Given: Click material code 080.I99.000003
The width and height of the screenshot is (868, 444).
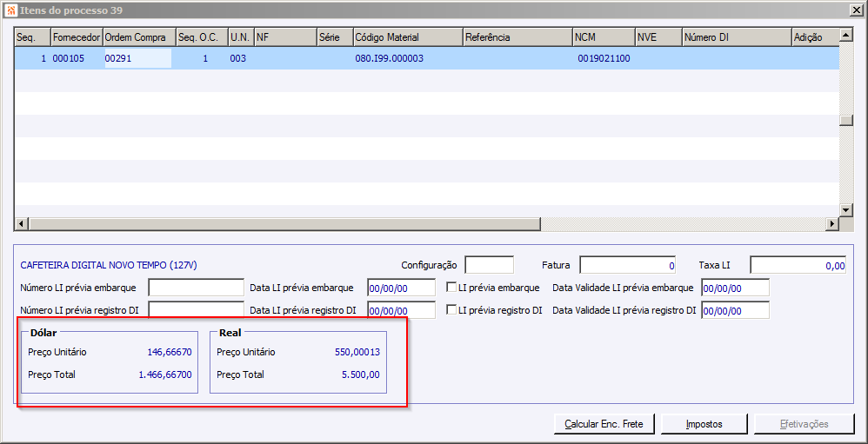Looking at the screenshot, I should 389,58.
